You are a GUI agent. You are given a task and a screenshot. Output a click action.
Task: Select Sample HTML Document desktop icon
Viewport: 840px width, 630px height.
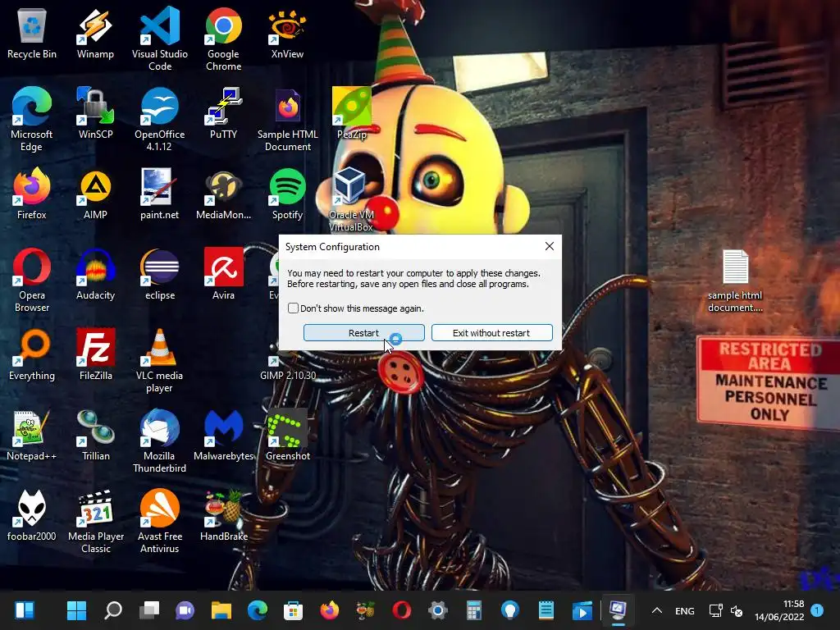[x=288, y=119]
